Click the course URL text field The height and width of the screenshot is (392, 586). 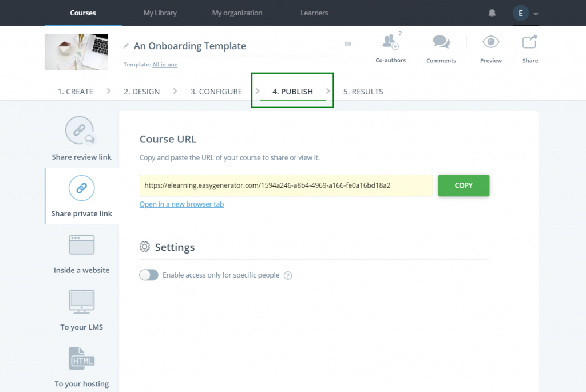286,185
